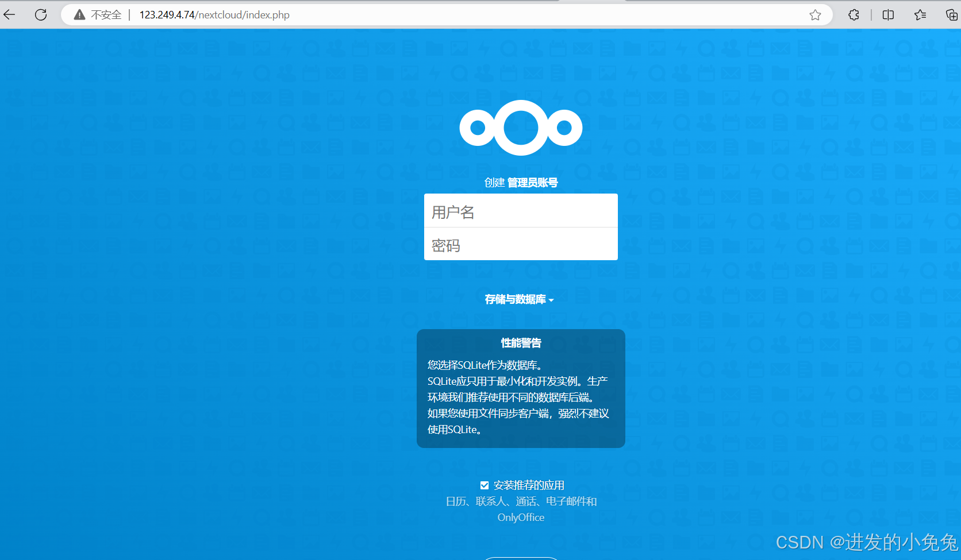Viewport: 961px width, 560px height.
Task: Bookmark this page with star icon
Action: pos(815,15)
